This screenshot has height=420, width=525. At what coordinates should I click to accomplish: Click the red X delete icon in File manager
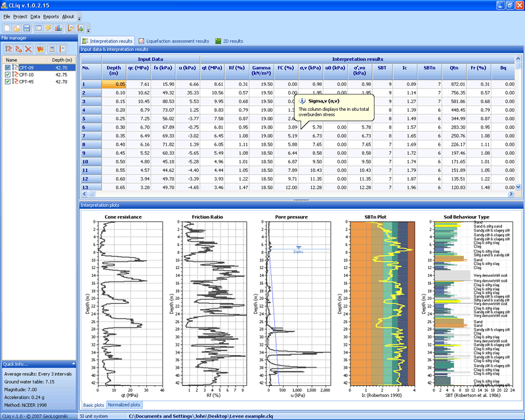tap(28, 49)
